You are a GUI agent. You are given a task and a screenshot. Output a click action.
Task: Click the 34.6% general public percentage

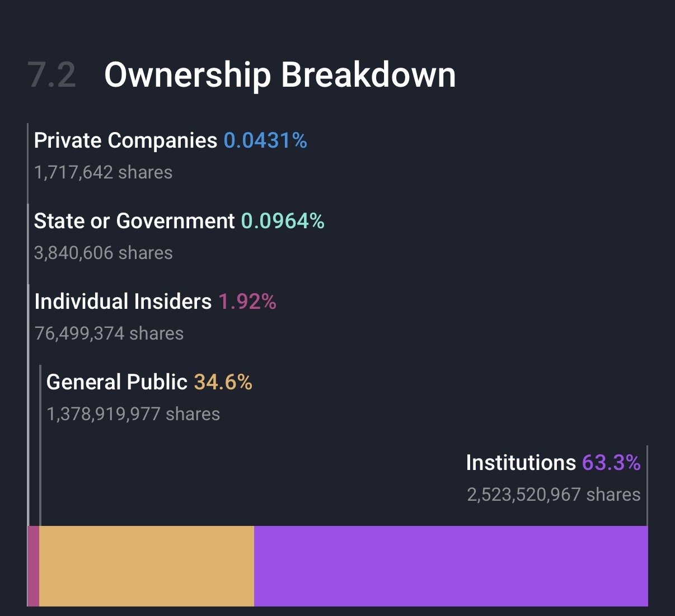(x=223, y=382)
